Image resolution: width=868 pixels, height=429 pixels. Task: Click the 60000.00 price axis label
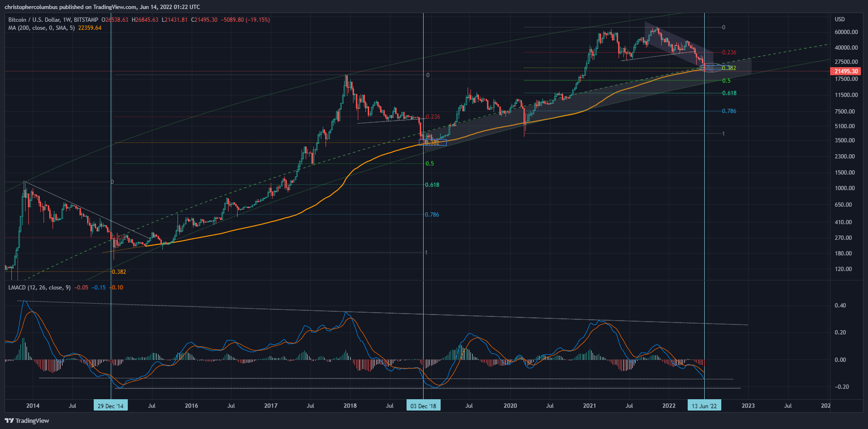(846, 32)
